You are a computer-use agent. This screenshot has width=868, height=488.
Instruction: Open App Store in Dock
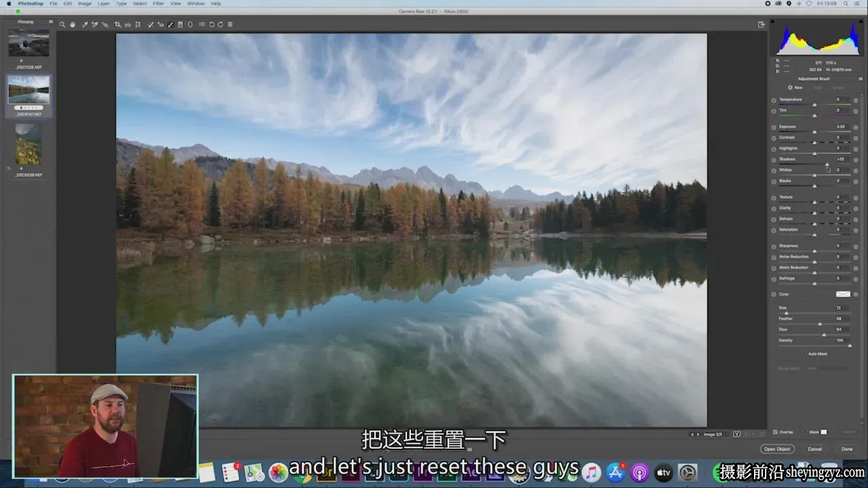click(616, 472)
